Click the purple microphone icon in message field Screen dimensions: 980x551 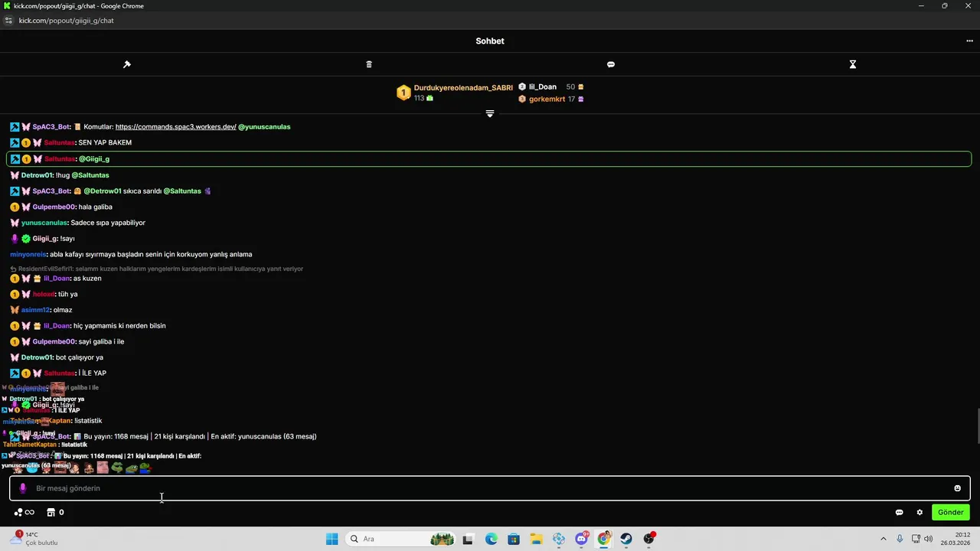(x=22, y=488)
